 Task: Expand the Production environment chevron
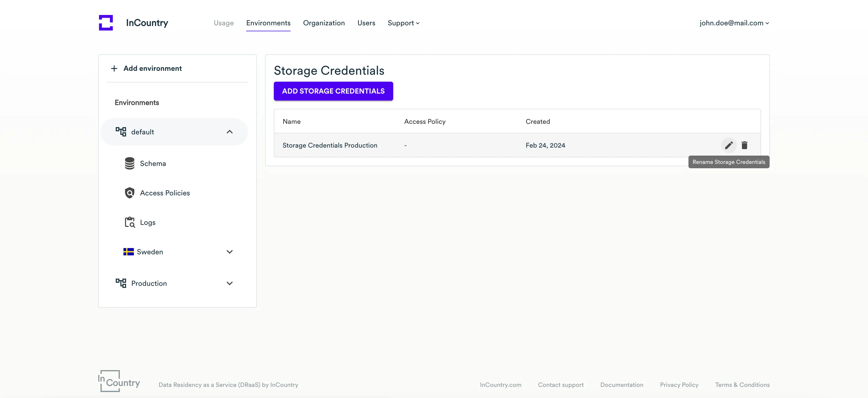click(x=229, y=283)
